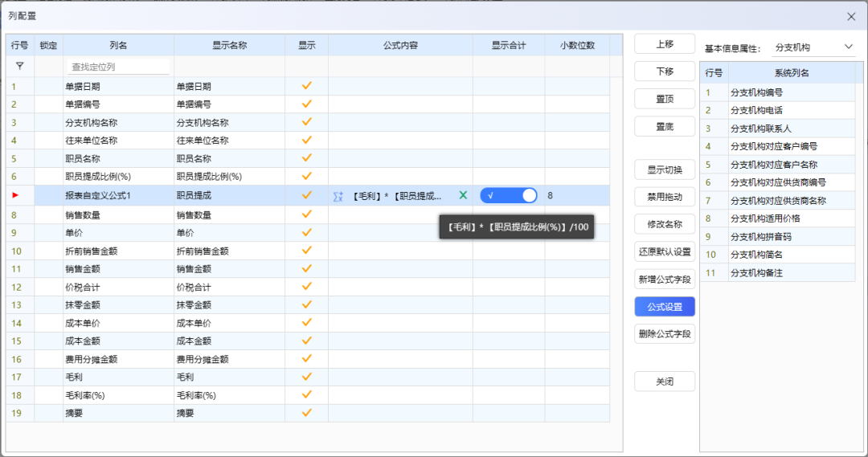Click the red arrow row indicator
The image size is (868, 457).
tap(15, 195)
